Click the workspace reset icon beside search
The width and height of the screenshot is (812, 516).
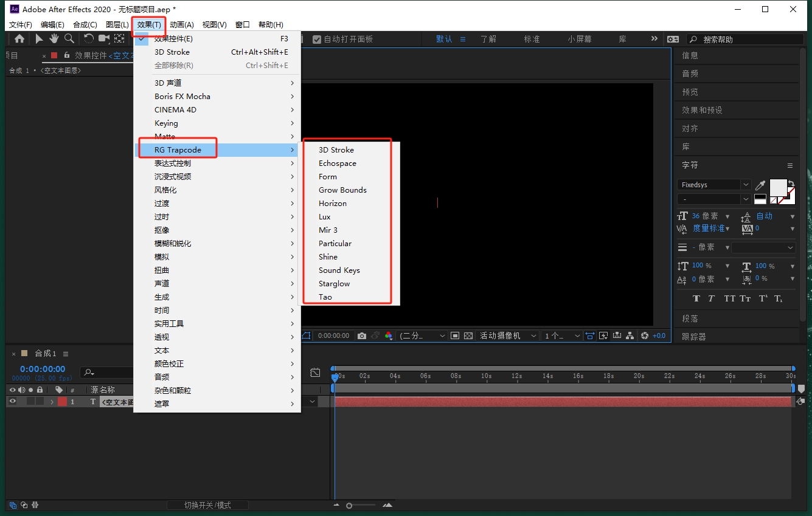point(673,39)
